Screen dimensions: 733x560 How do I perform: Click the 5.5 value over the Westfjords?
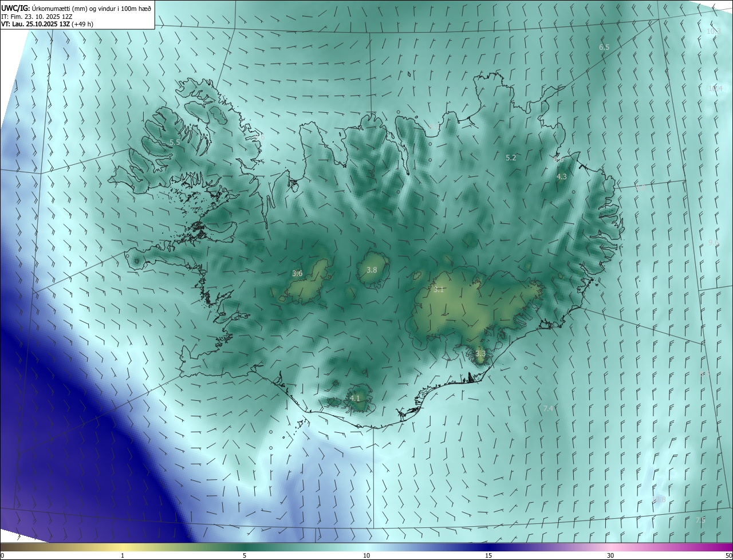[x=175, y=142]
